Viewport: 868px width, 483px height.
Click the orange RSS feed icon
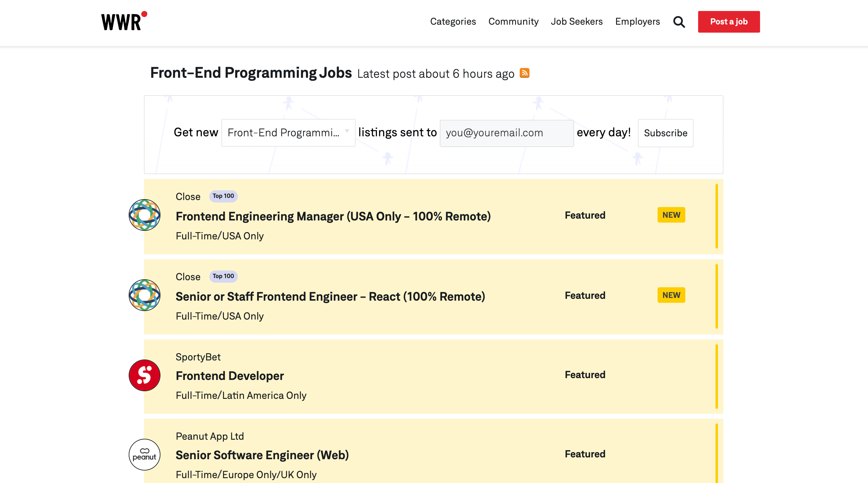524,73
